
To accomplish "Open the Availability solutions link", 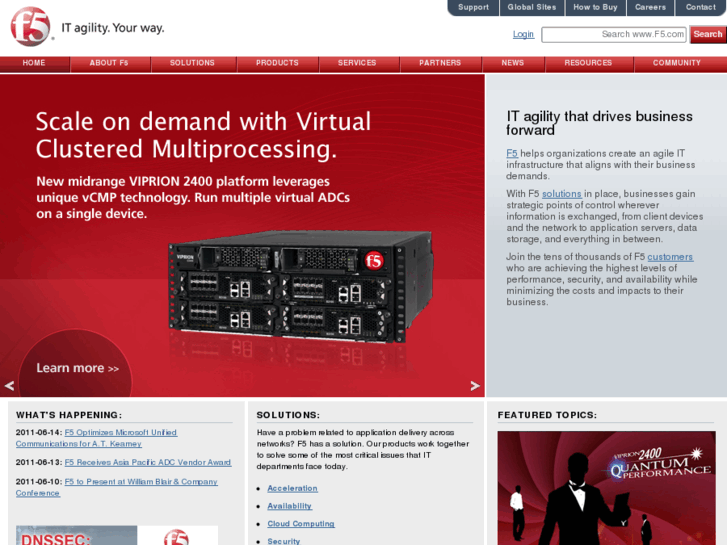I will click(x=289, y=506).
